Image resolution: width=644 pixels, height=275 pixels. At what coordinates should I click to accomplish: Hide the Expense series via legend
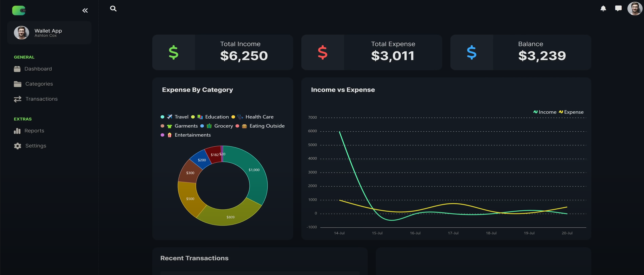tap(574, 112)
